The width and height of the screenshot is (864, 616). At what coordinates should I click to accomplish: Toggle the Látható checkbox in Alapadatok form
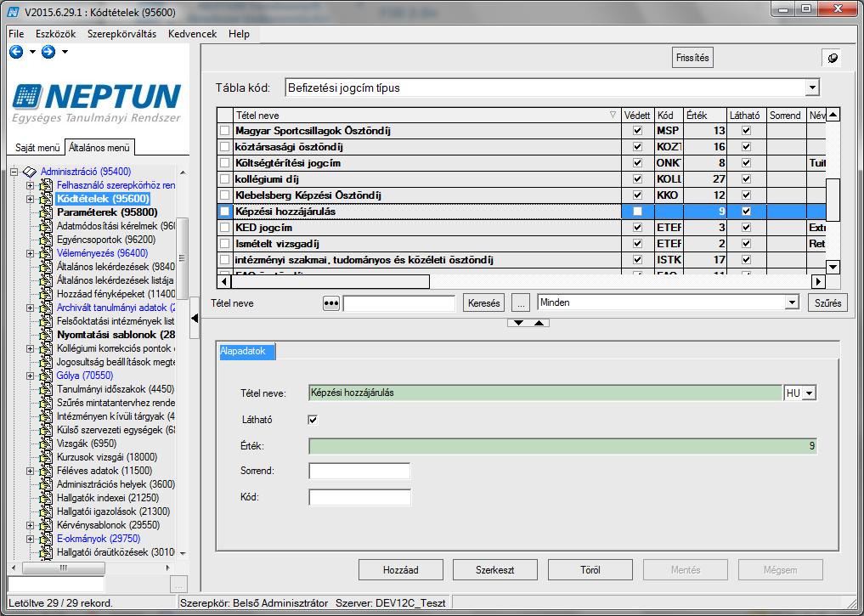pyautogui.click(x=313, y=420)
